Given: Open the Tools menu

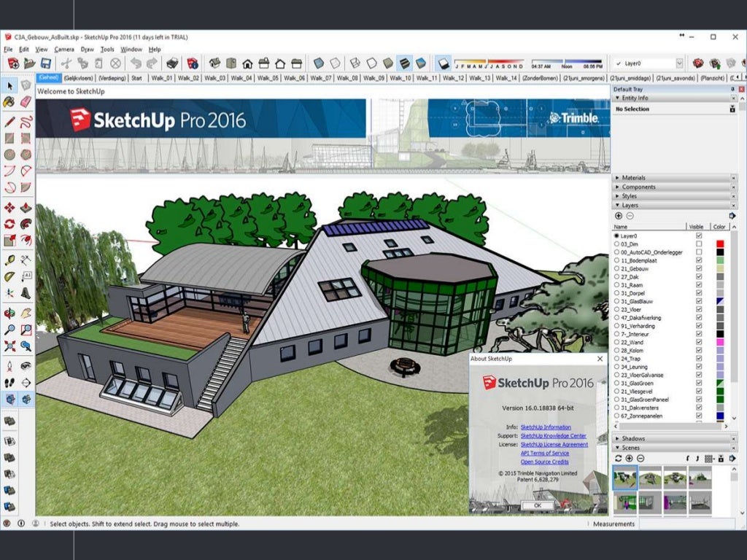Looking at the screenshot, I should coord(107,49).
